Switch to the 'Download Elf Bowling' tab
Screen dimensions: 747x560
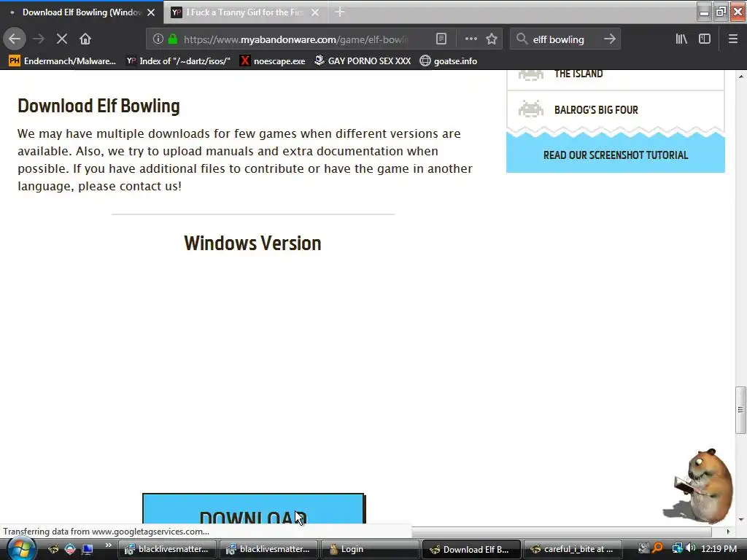coord(82,12)
